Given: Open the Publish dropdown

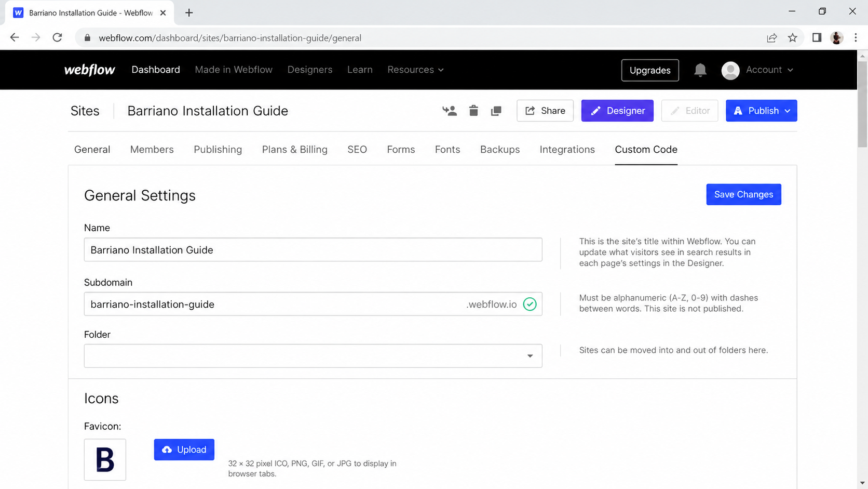Looking at the screenshot, I should (x=762, y=111).
